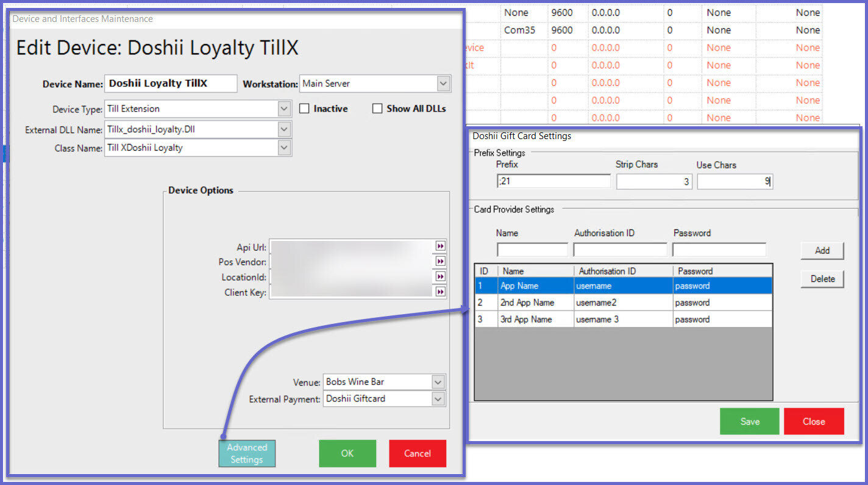868x485 pixels.
Task: Click the ID column header
Action: click(486, 271)
